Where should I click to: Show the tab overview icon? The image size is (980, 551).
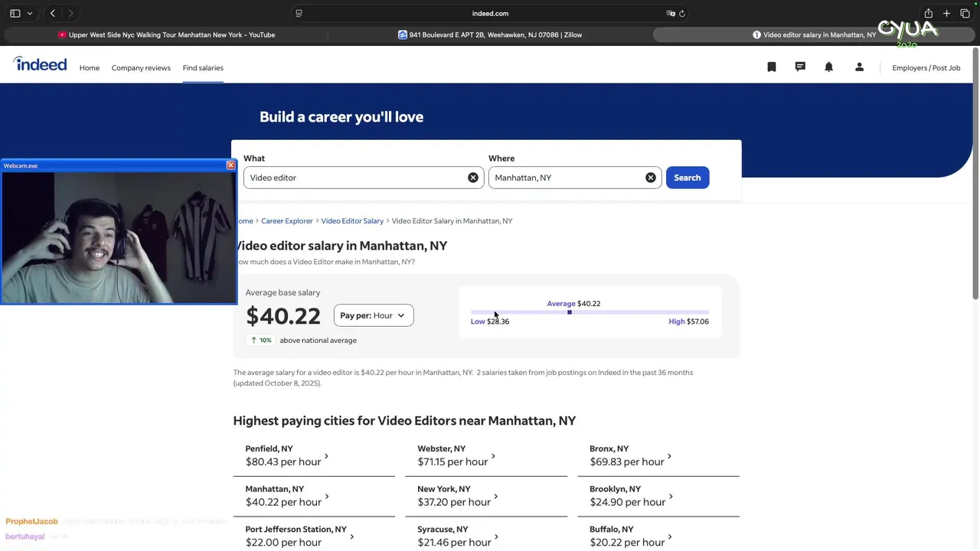point(965,13)
